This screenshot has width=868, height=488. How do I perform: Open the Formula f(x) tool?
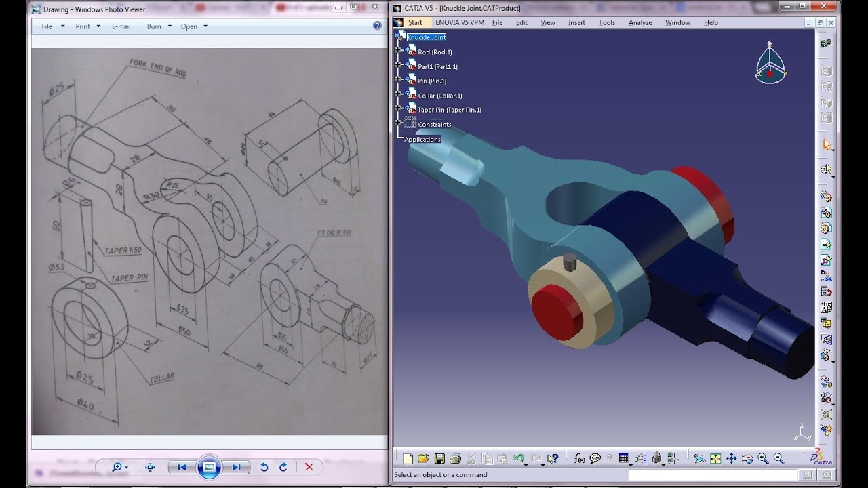click(x=579, y=459)
